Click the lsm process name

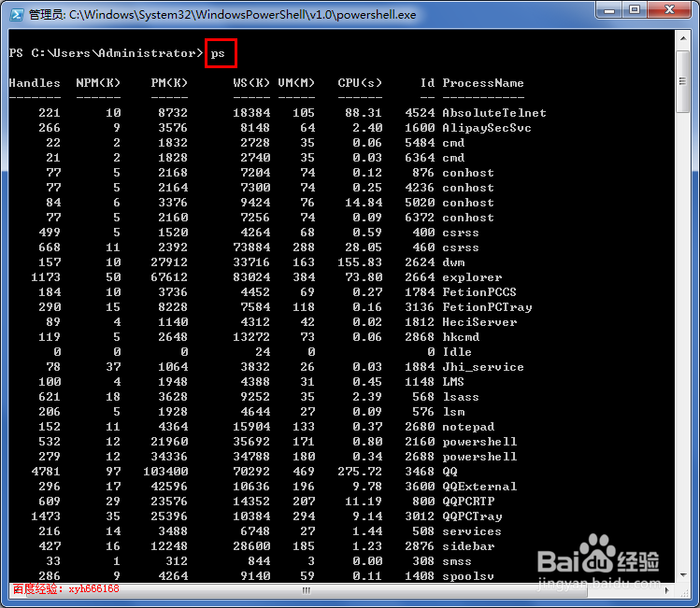[x=453, y=412]
